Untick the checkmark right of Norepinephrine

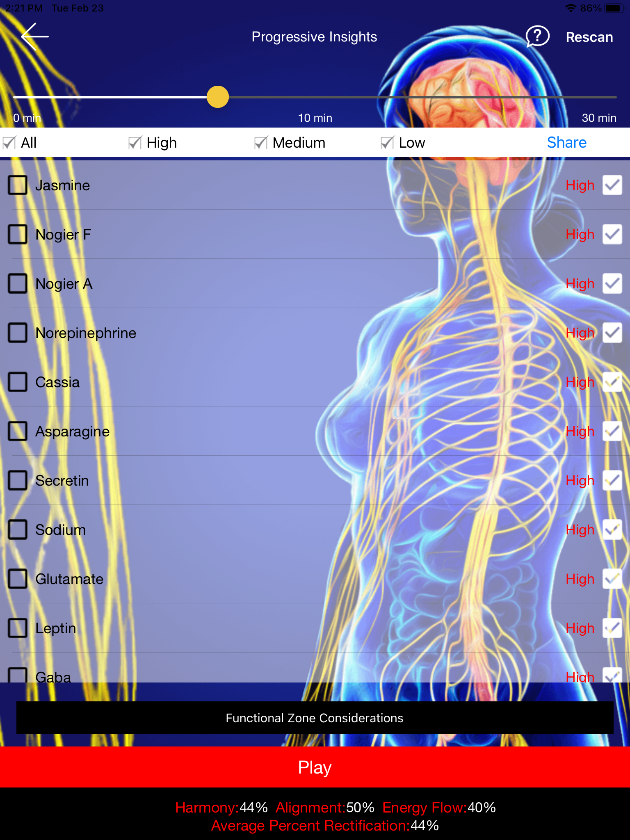(612, 333)
